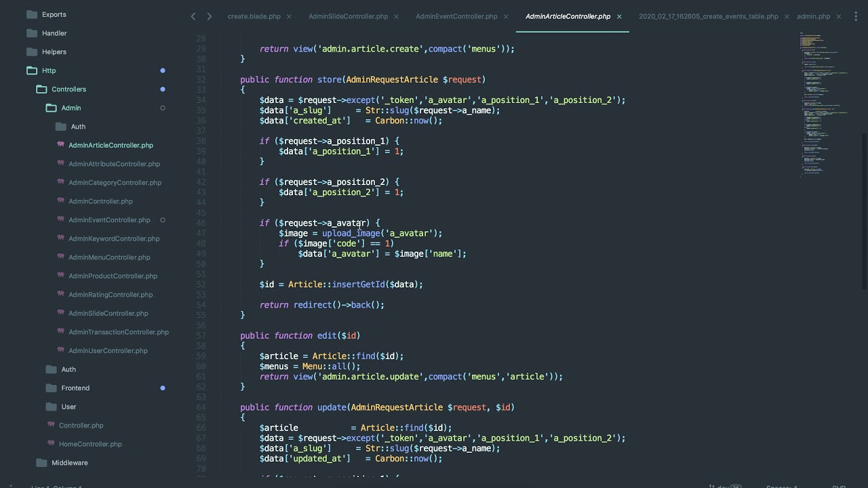Open Controller.php from the file tree
Image resolution: width=868 pixels, height=488 pixels.
[81, 426]
